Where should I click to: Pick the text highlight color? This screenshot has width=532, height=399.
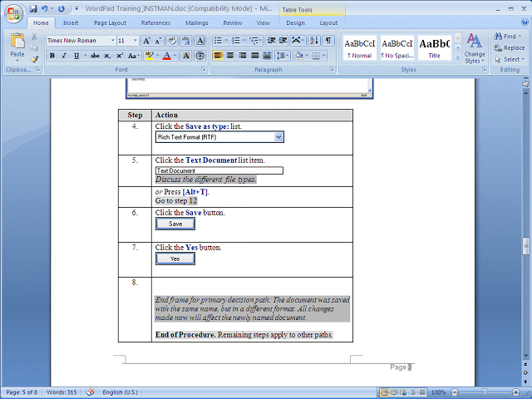[x=149, y=56]
